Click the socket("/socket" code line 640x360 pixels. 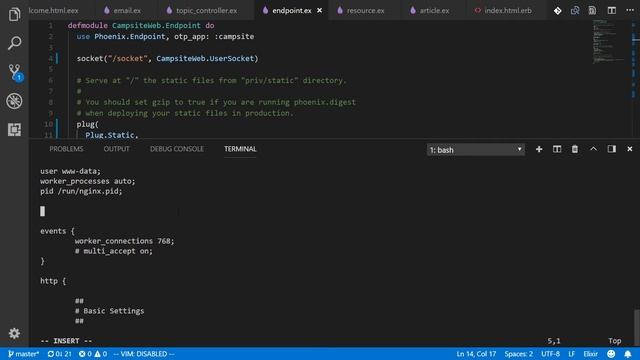pyautogui.click(x=167, y=58)
